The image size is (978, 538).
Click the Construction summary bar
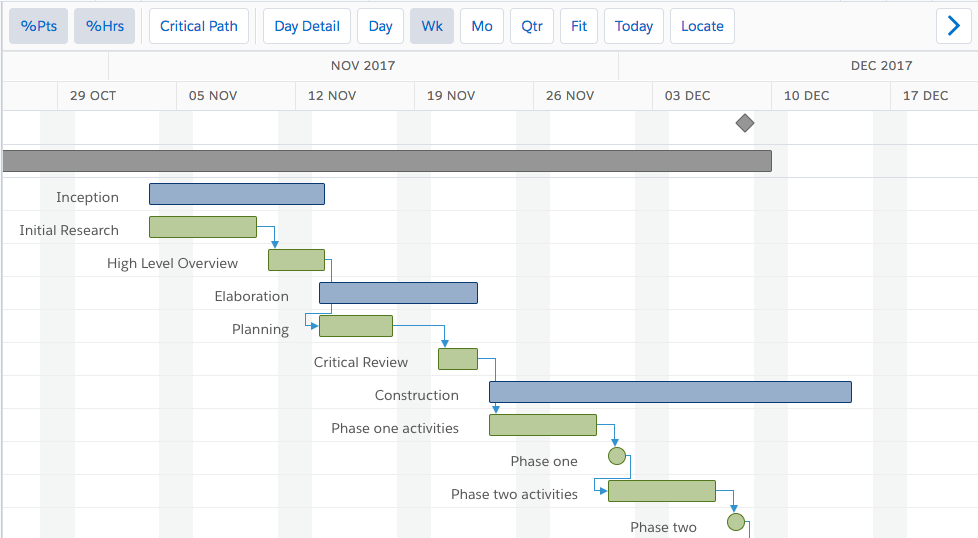(670, 392)
